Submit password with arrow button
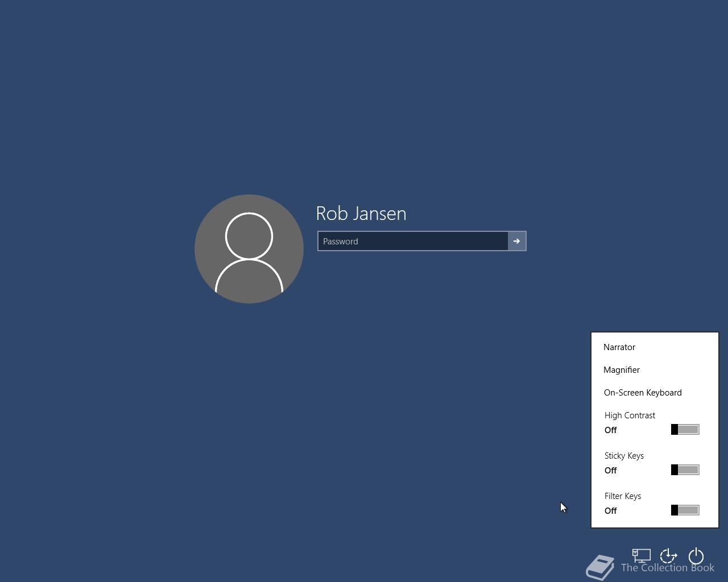 pos(516,241)
